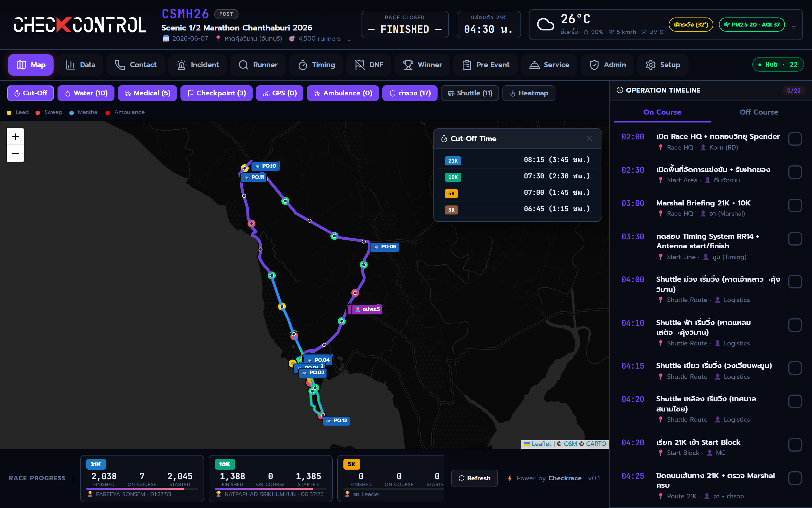Click the 3K cut-off row badge

click(x=451, y=210)
